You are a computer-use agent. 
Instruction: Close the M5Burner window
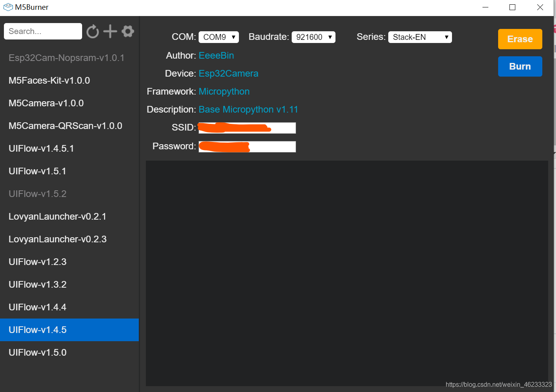pyautogui.click(x=540, y=7)
